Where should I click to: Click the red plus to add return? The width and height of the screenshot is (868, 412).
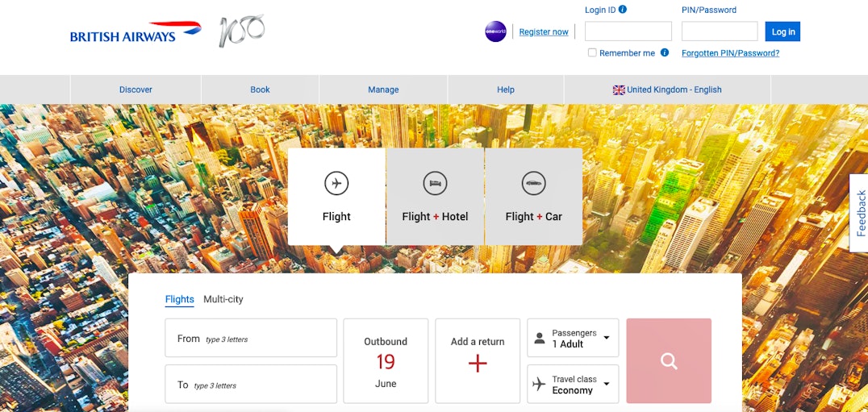(478, 364)
